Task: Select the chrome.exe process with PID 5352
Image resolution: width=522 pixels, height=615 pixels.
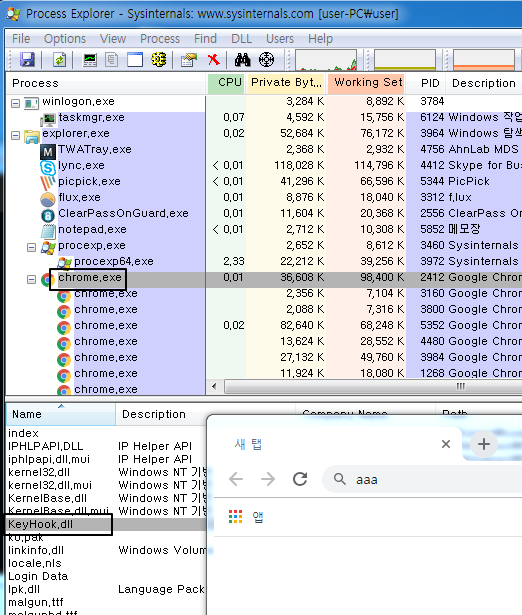Action: (264, 326)
